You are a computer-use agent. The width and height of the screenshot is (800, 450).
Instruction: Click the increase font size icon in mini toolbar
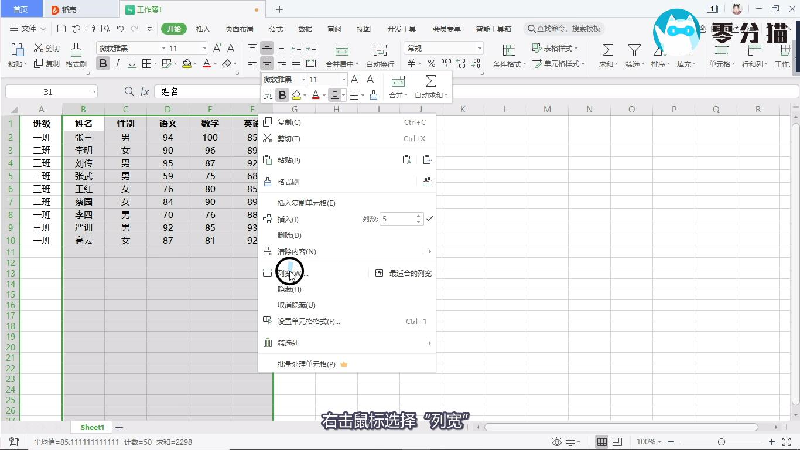356,79
